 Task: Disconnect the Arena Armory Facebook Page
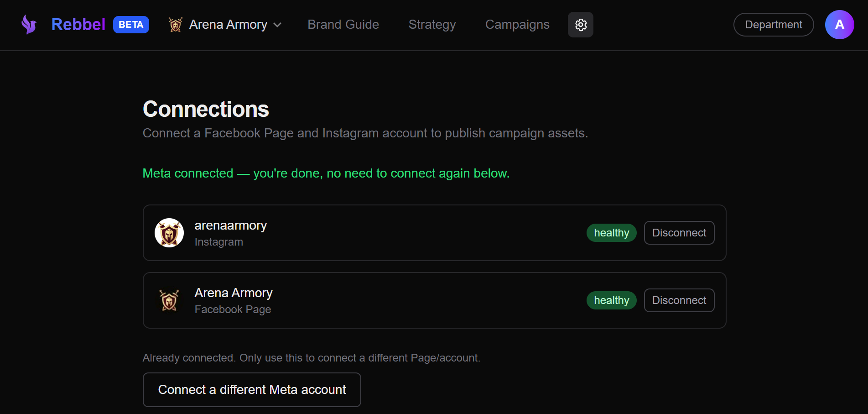pyautogui.click(x=679, y=300)
